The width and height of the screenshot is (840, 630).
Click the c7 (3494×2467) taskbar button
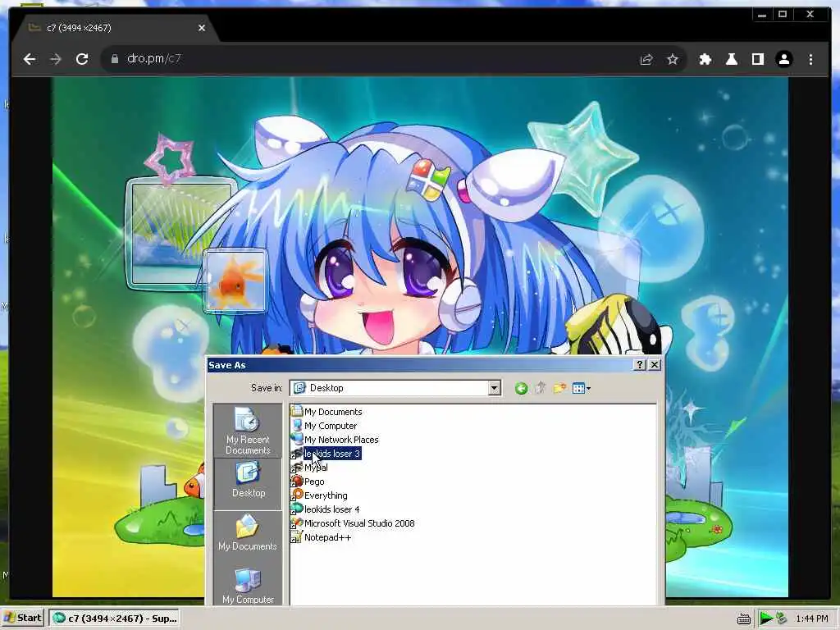click(114, 619)
